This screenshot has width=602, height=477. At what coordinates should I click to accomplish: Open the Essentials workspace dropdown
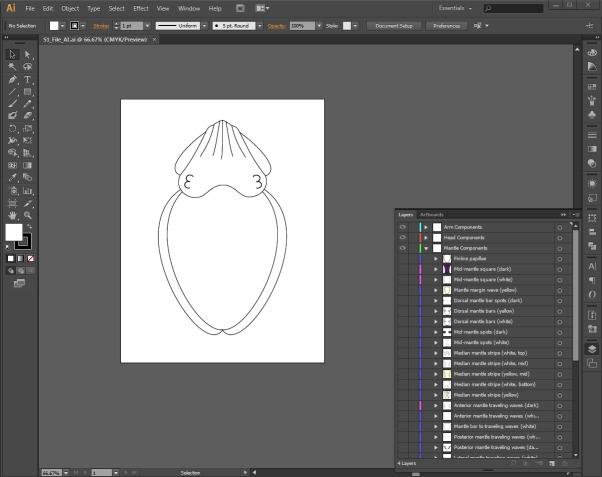455,8
